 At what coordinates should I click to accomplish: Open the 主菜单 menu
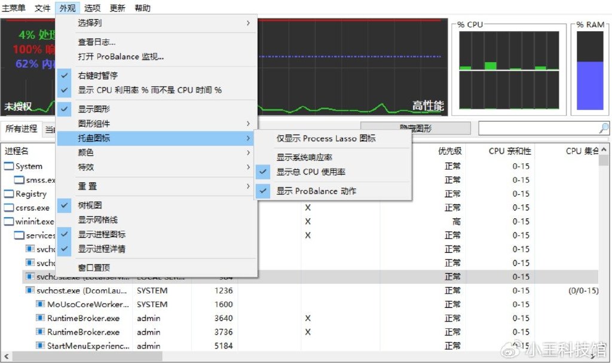pyautogui.click(x=14, y=8)
